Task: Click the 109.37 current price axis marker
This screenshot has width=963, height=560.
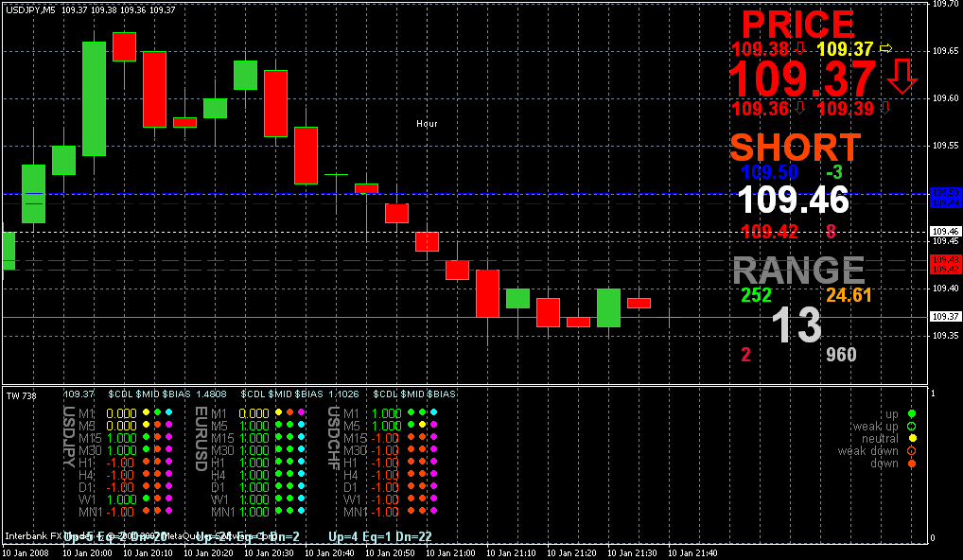Action: click(946, 317)
